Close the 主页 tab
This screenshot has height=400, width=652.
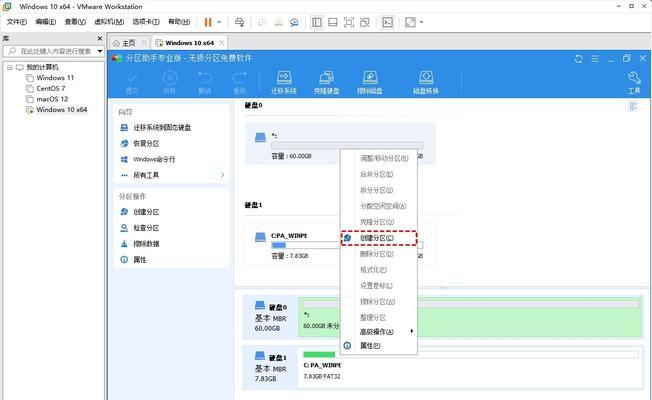pyautogui.click(x=144, y=43)
